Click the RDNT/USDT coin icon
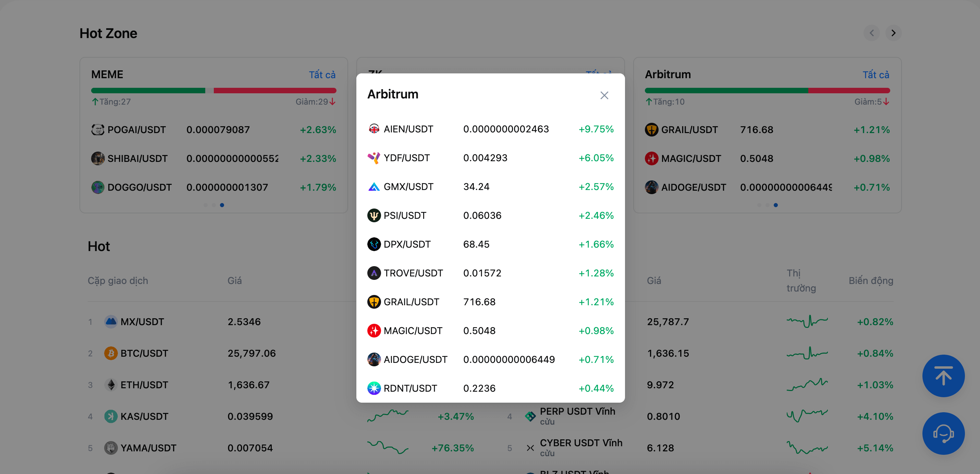Viewport: 980px width, 474px height. point(374,388)
